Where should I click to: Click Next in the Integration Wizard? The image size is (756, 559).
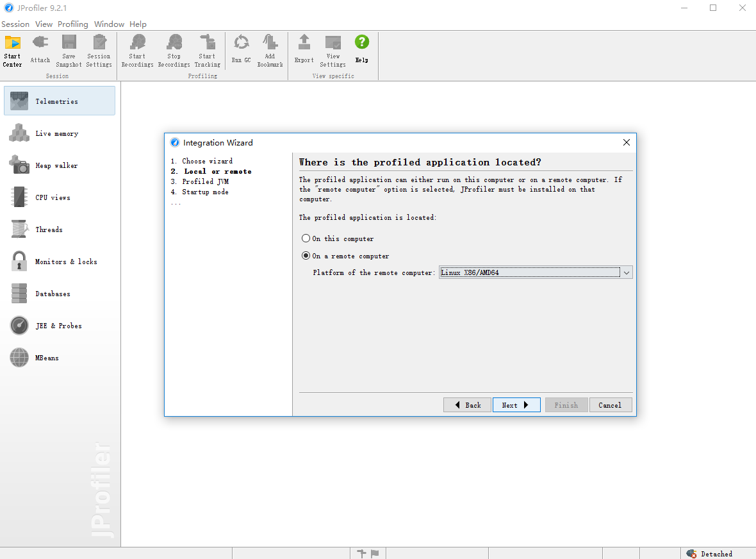516,405
